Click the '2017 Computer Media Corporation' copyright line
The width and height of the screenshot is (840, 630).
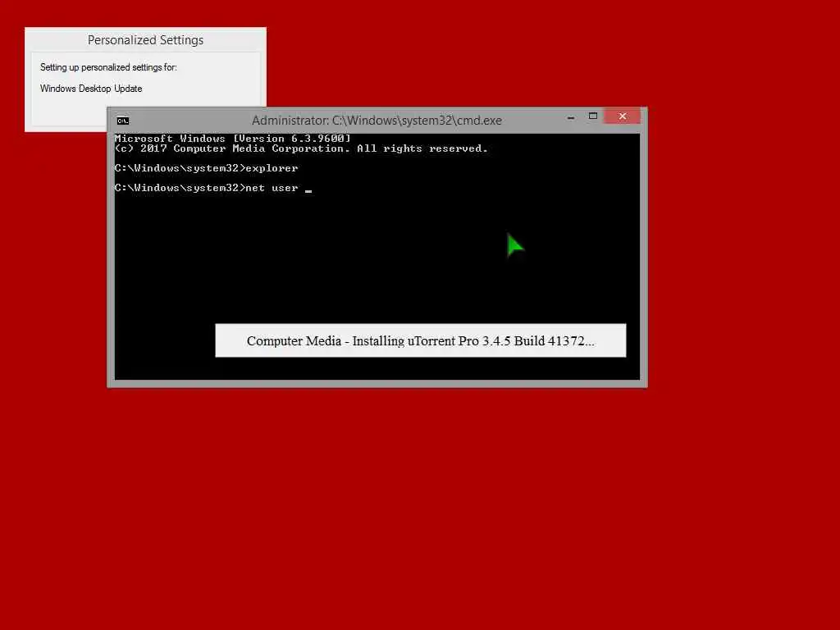(301, 148)
